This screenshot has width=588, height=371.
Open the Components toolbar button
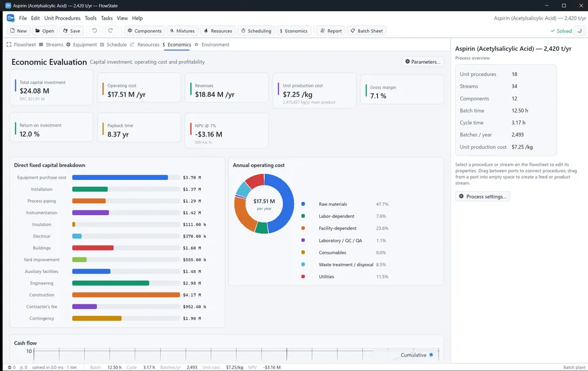[x=145, y=31]
